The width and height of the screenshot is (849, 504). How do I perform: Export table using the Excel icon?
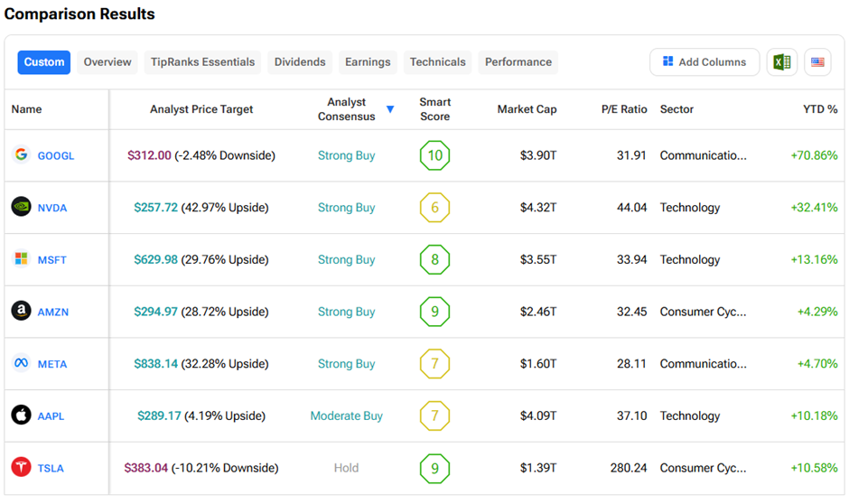[x=781, y=62]
